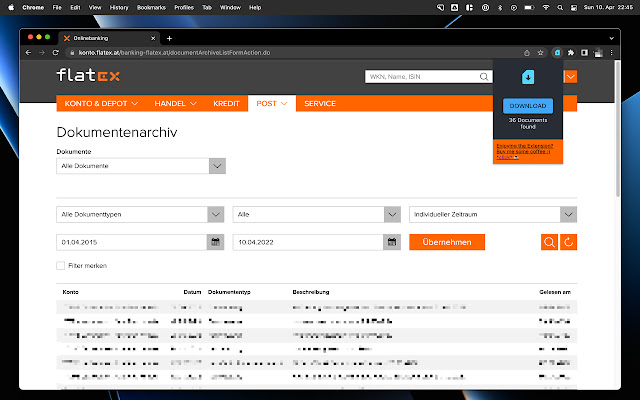Click the share page icon in address bar

(527, 53)
